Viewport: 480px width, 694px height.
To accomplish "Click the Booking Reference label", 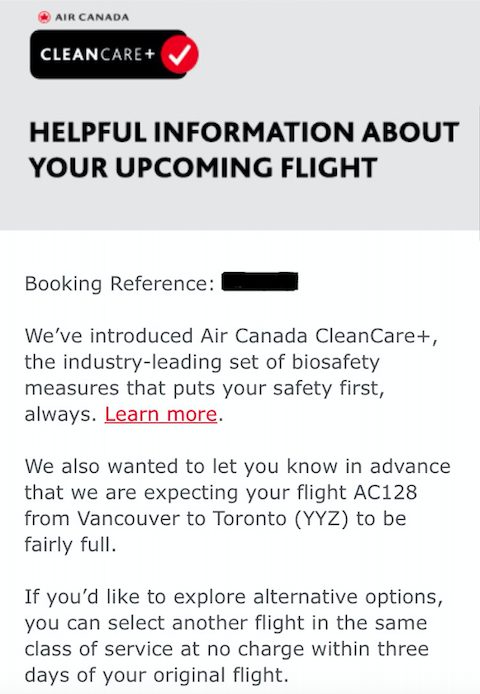I will click(120, 283).
